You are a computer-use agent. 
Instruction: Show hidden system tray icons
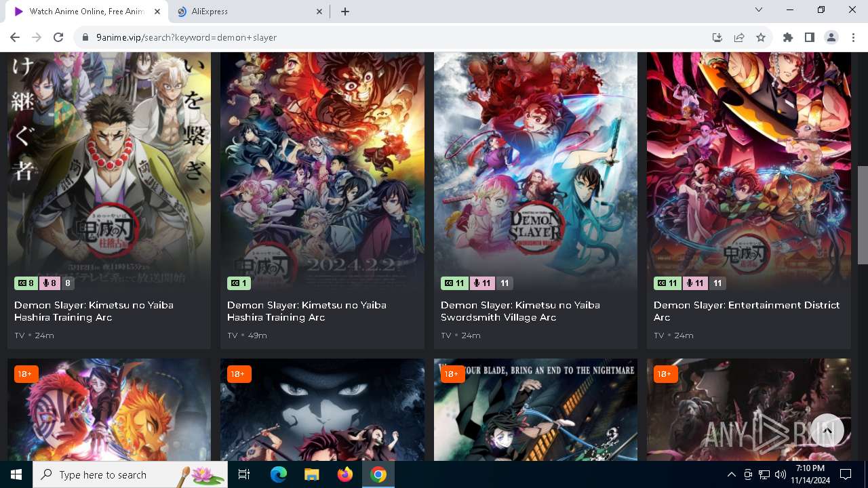tap(731, 474)
